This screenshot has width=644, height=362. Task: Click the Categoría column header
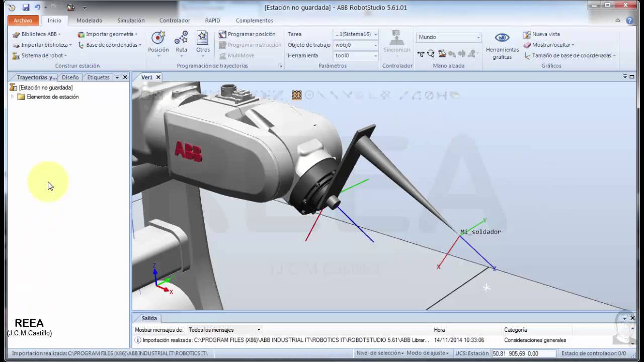516,330
